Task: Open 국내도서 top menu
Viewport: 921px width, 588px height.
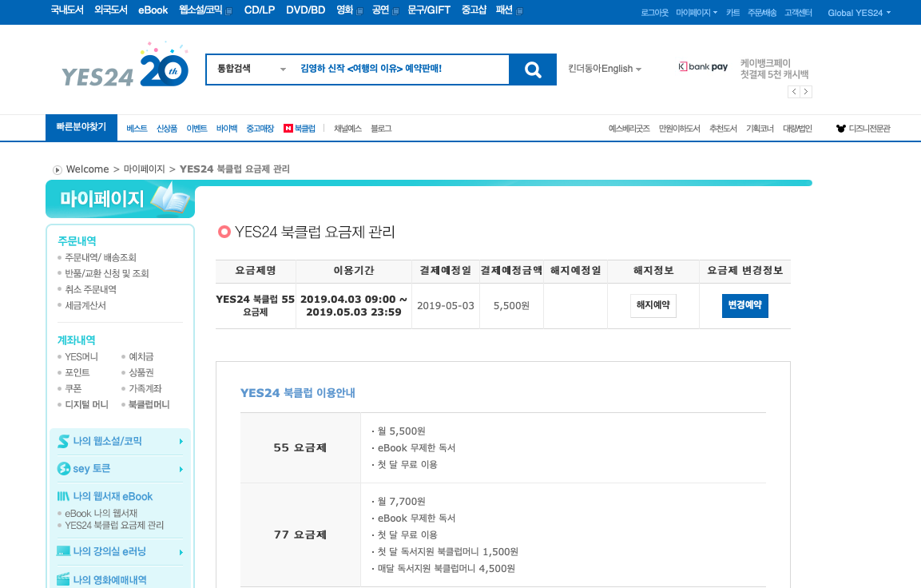Action: click(x=68, y=10)
